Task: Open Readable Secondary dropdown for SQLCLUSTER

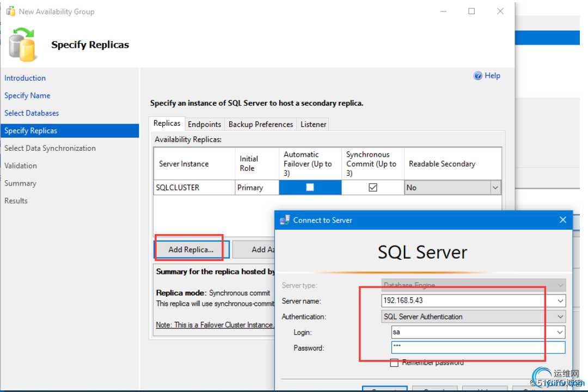Action: point(495,187)
